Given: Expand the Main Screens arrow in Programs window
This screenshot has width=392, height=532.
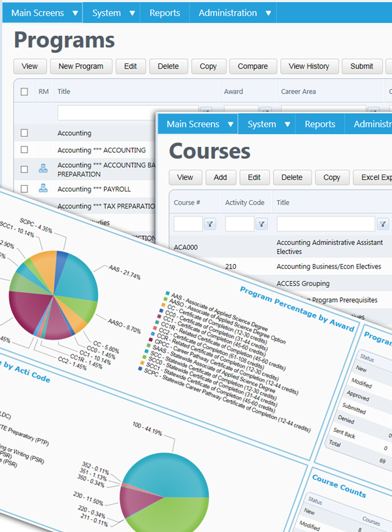Looking at the screenshot, I should [75, 13].
